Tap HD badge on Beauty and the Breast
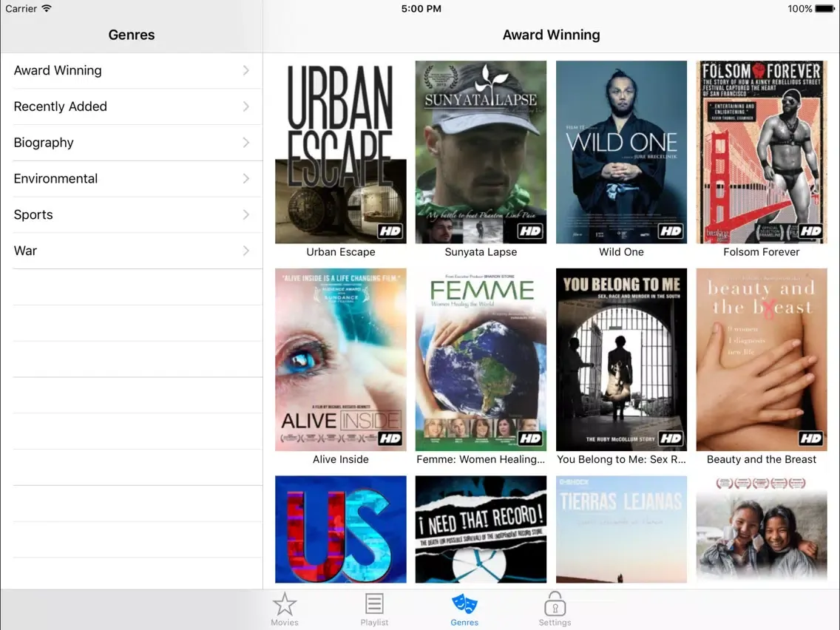The height and width of the screenshot is (630, 840). [810, 438]
